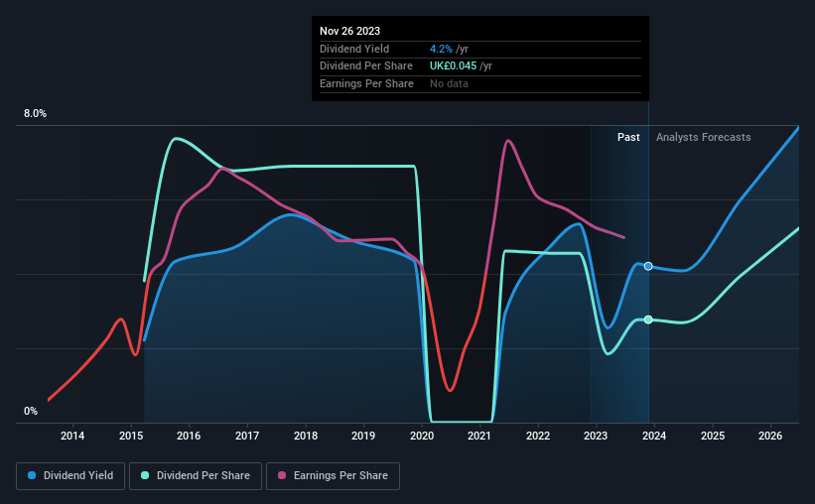Click the 4.2% Dividend Yield tooltip value

(441, 49)
